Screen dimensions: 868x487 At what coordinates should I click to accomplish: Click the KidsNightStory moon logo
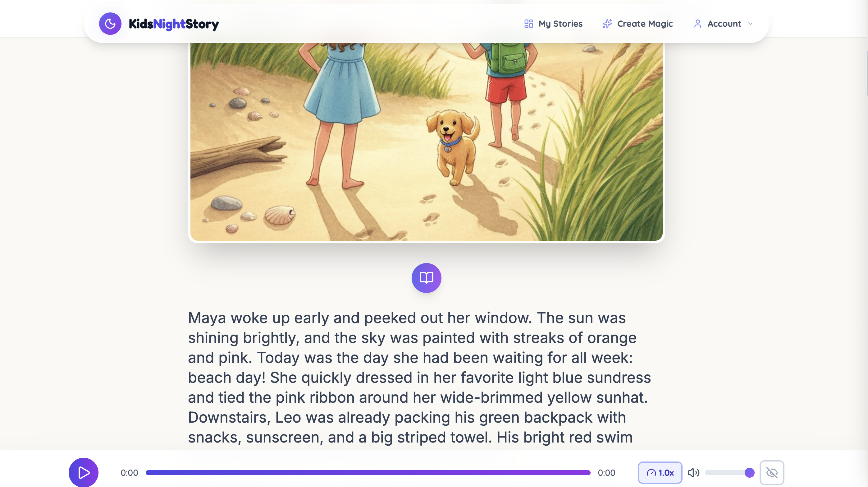click(x=110, y=24)
